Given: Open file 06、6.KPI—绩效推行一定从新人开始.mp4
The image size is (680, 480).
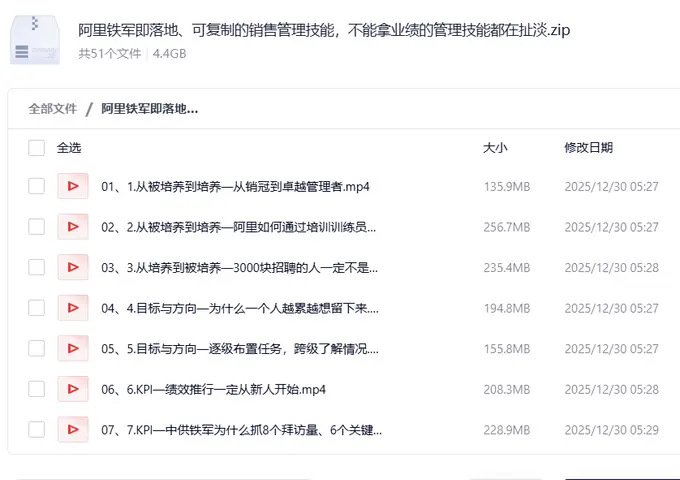Looking at the screenshot, I should point(213,389).
